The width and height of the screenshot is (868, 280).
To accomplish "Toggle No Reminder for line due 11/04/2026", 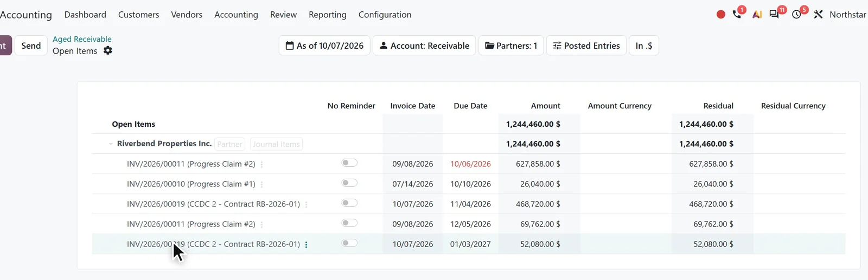I will coord(349,203).
